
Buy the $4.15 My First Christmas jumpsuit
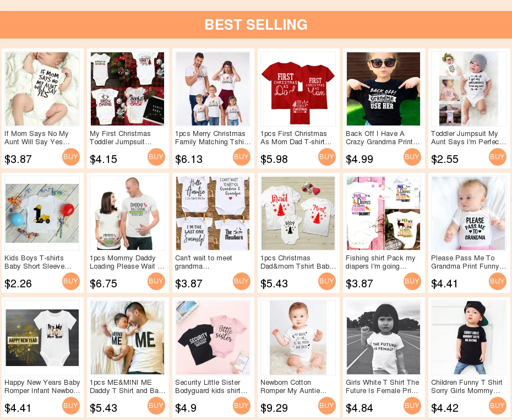click(x=156, y=157)
